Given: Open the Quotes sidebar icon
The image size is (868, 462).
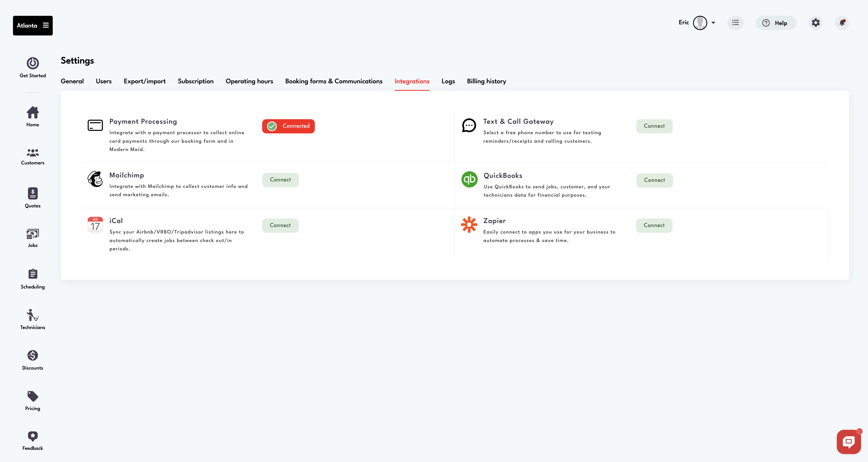Looking at the screenshot, I should coord(33,193).
